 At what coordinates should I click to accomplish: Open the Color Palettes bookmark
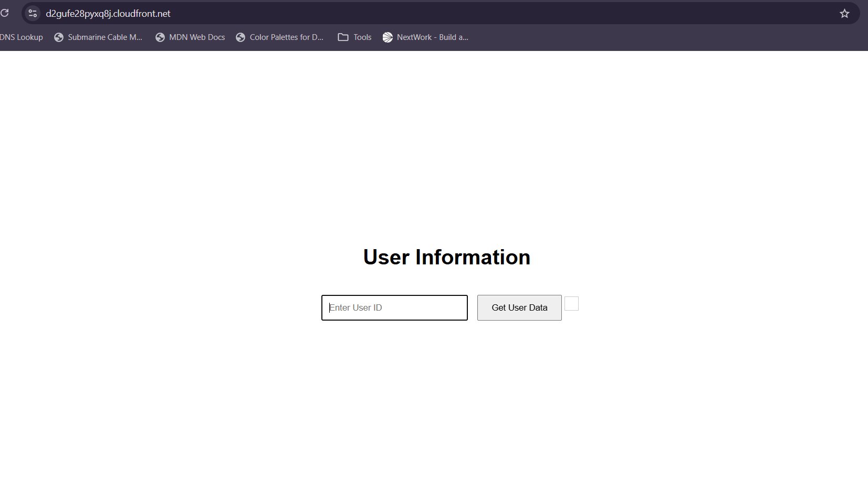click(x=280, y=37)
